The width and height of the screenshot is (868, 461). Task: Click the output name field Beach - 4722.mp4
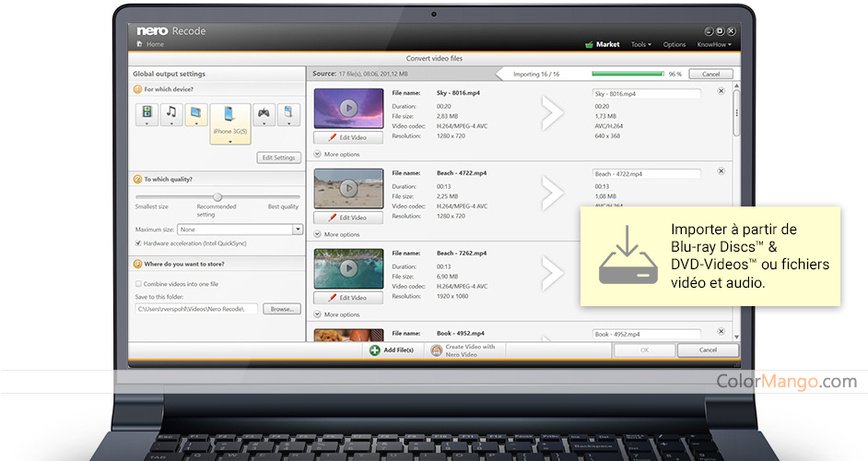[x=647, y=174]
